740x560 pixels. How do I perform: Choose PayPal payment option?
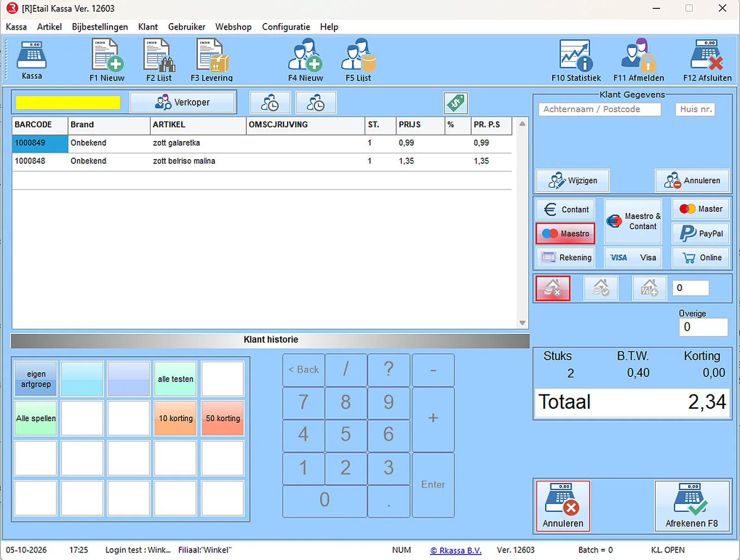click(701, 234)
